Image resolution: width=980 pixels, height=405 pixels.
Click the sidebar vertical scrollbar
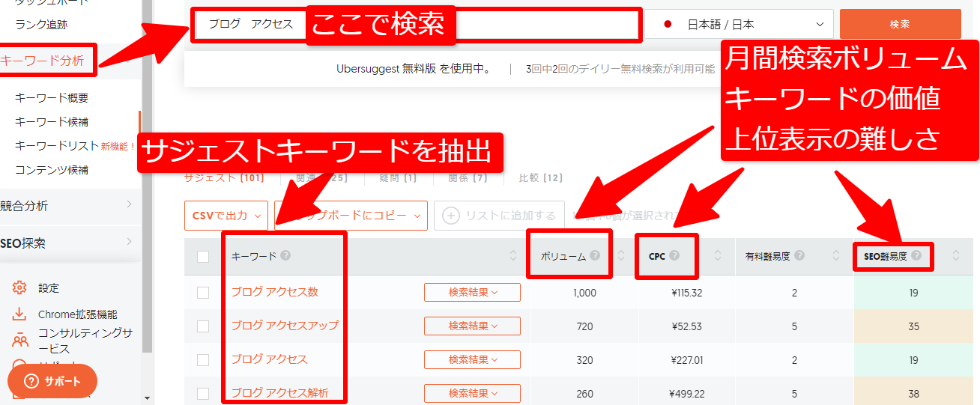point(147,176)
